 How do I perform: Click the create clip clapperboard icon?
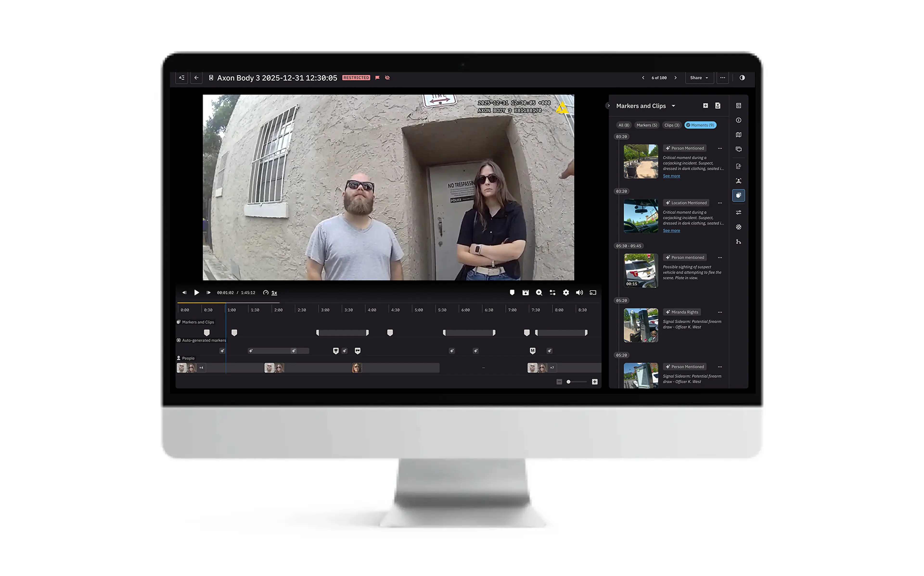pyautogui.click(x=525, y=293)
